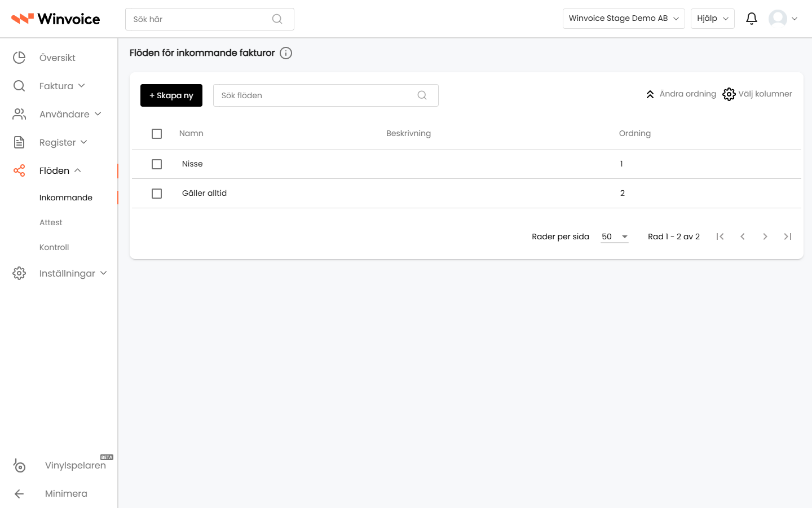Click the search icon in Sök flöden field
812x508 pixels.
click(x=422, y=95)
